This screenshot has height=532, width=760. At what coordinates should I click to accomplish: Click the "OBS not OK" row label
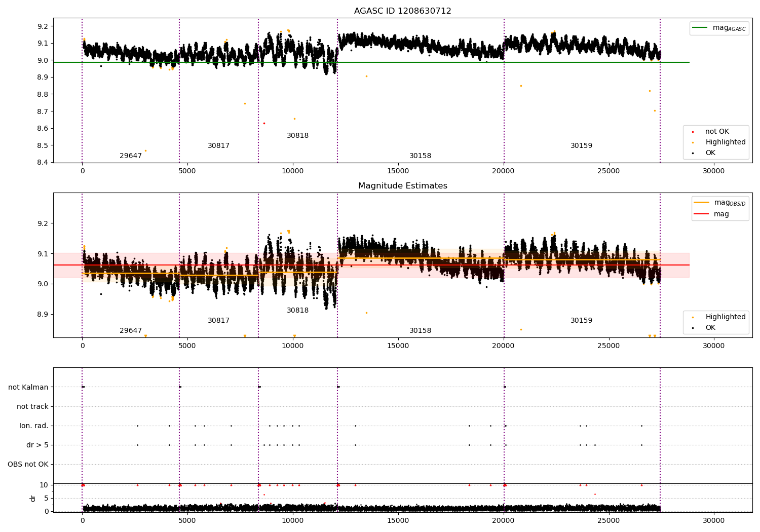[28, 464]
